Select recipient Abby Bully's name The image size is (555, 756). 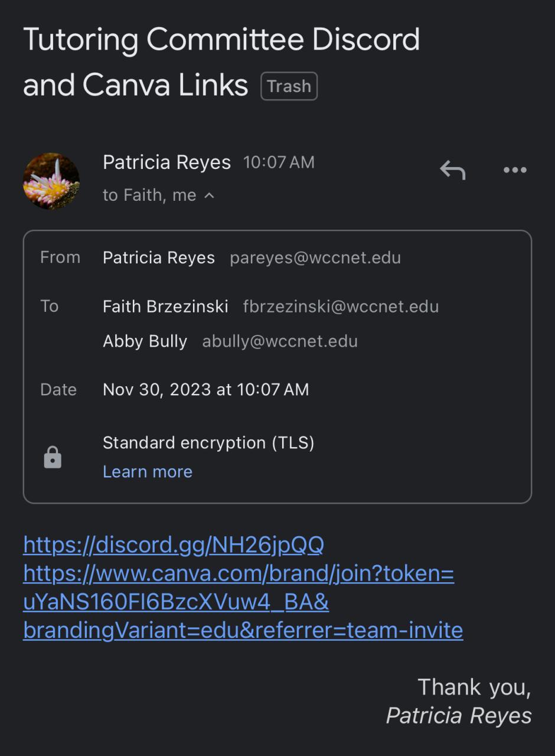[145, 341]
